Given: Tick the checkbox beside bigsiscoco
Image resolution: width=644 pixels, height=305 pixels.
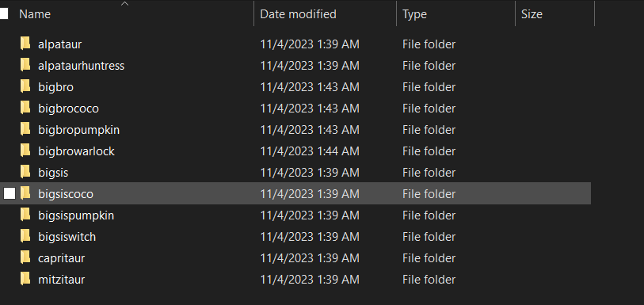Looking at the screenshot, I should click(10, 193).
